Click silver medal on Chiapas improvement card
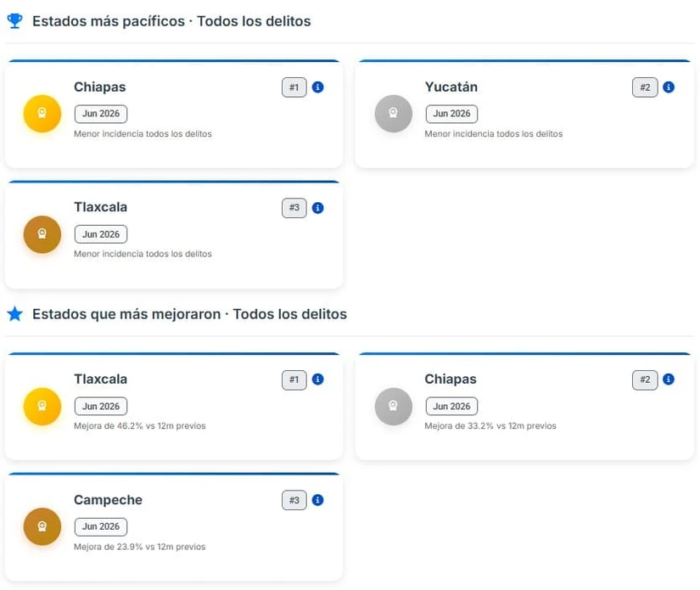The width and height of the screenshot is (700, 590). 393,406
